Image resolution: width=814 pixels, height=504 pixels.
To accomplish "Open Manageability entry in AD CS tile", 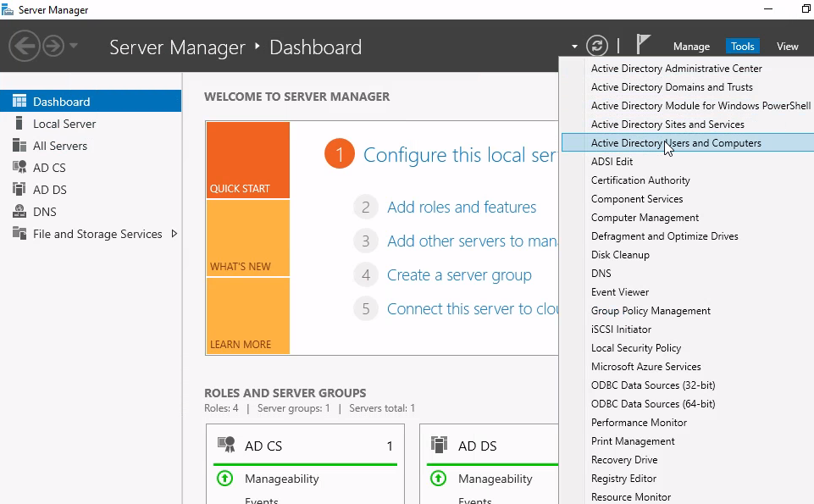I will tap(282, 479).
